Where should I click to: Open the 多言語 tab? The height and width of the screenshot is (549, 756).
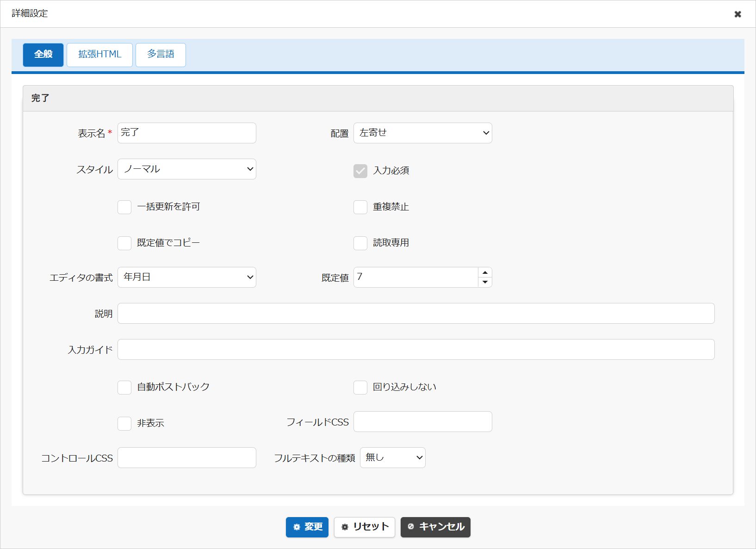coord(161,55)
